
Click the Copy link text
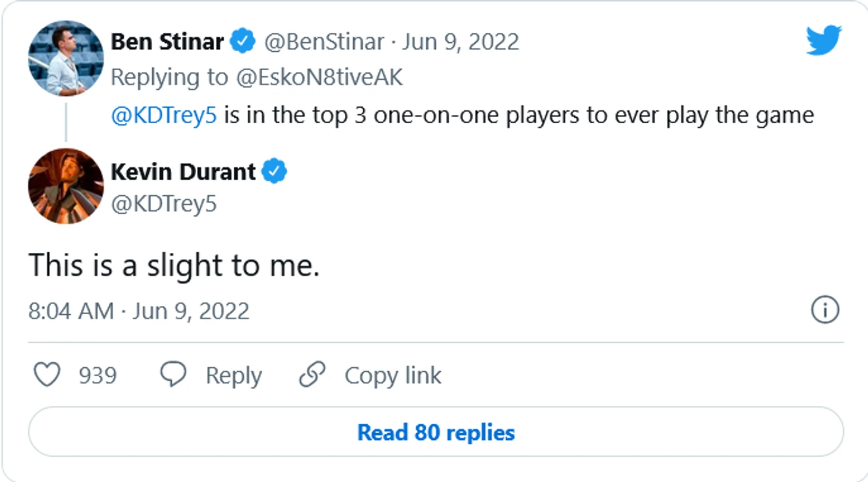point(392,375)
